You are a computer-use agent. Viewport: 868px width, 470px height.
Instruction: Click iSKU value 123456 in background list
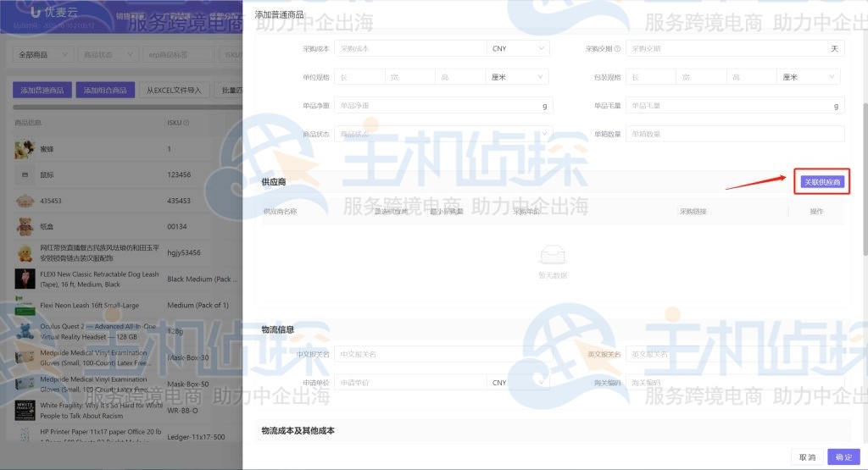point(179,174)
